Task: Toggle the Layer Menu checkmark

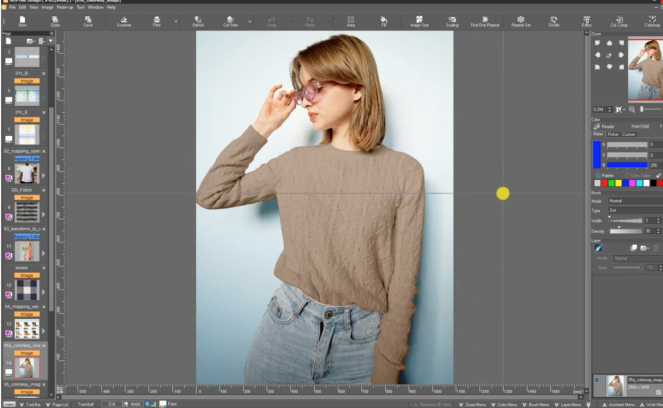Action: coord(556,405)
